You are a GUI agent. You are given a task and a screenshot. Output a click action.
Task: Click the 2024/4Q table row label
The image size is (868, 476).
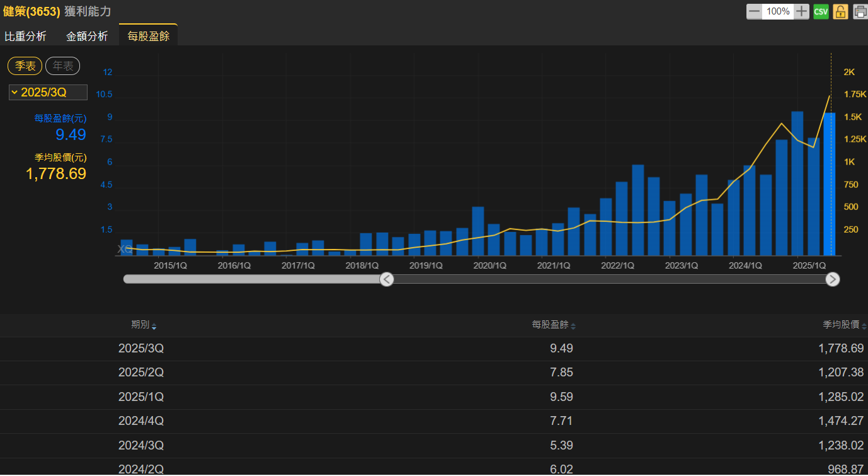pos(141,421)
